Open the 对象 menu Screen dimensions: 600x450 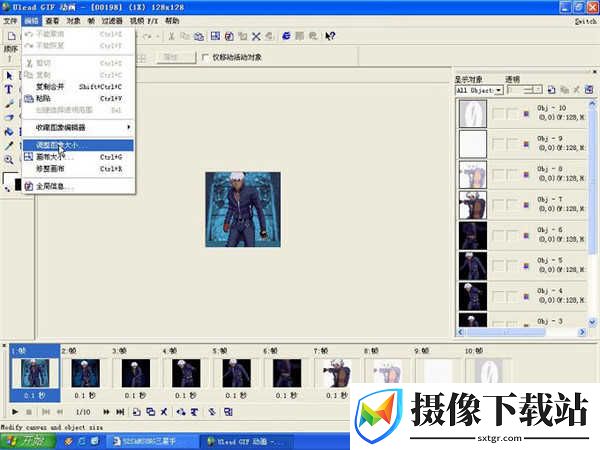click(73, 21)
